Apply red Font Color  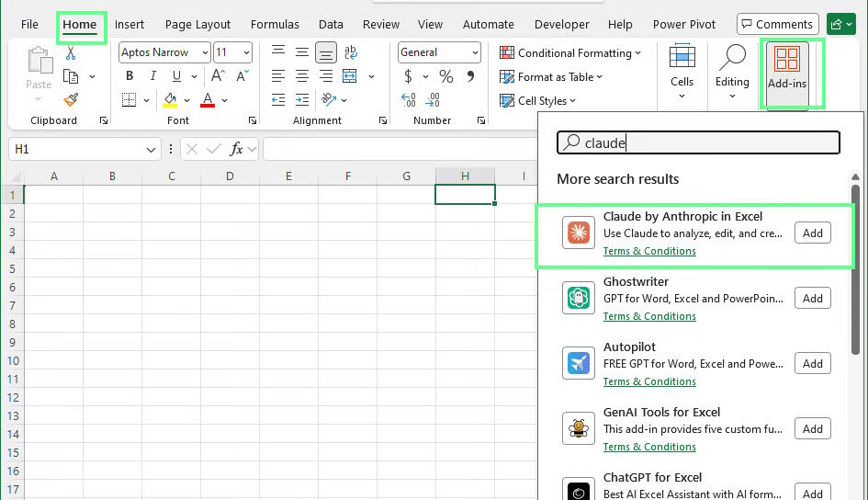coord(208,99)
